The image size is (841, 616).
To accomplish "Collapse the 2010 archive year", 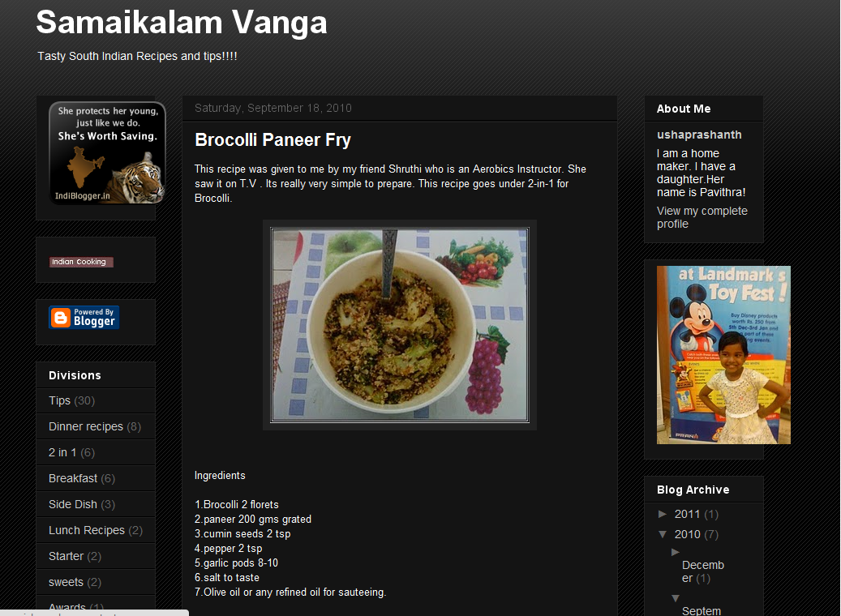I will (x=663, y=534).
